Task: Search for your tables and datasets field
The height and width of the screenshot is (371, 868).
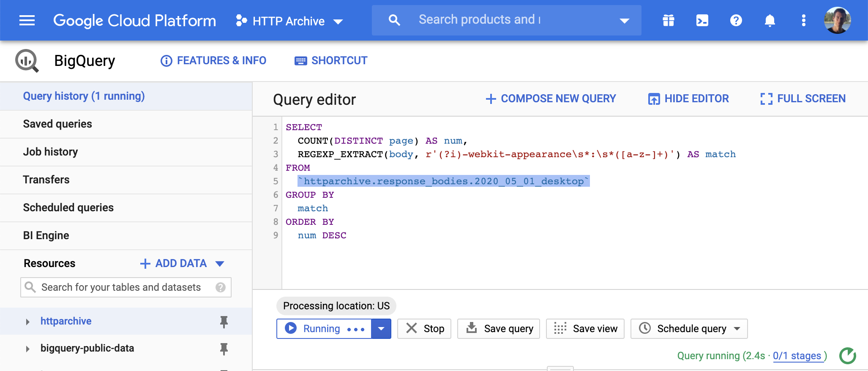Action: 126,287
